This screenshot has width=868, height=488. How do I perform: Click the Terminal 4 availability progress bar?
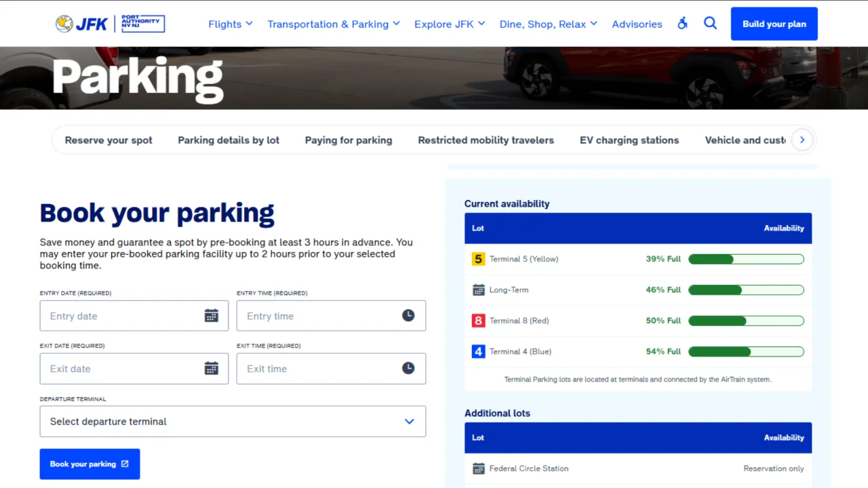coord(746,352)
